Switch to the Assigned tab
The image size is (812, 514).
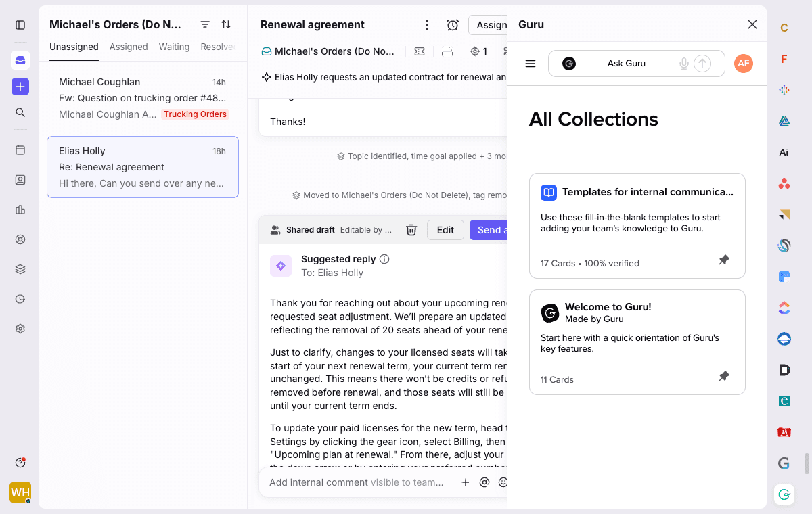[129, 47]
